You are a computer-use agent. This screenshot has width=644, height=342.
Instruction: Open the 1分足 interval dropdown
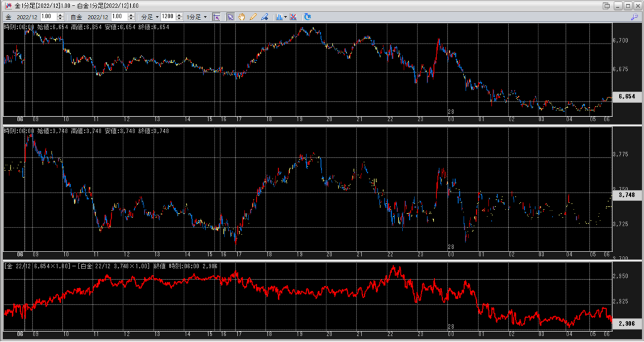[x=192, y=16]
